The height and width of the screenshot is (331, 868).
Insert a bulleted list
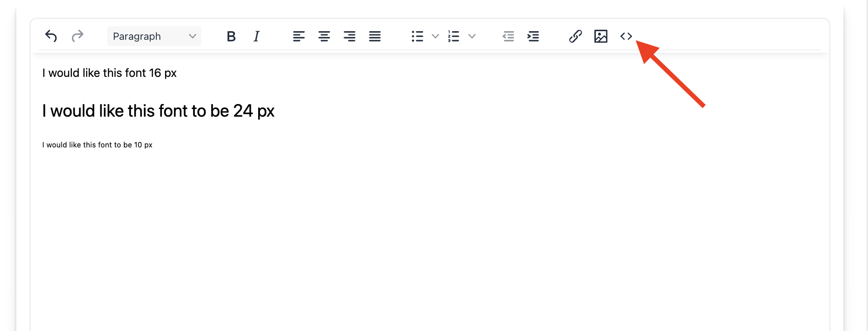click(x=417, y=36)
